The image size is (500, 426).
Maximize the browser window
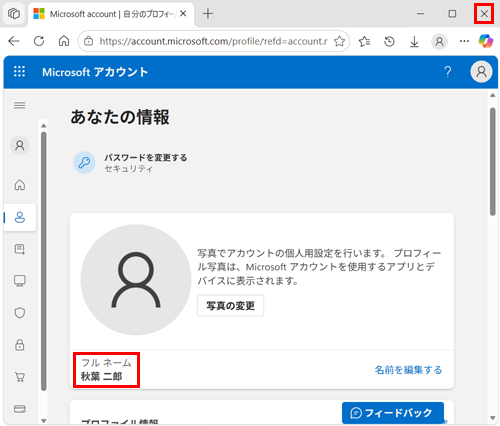point(452,14)
